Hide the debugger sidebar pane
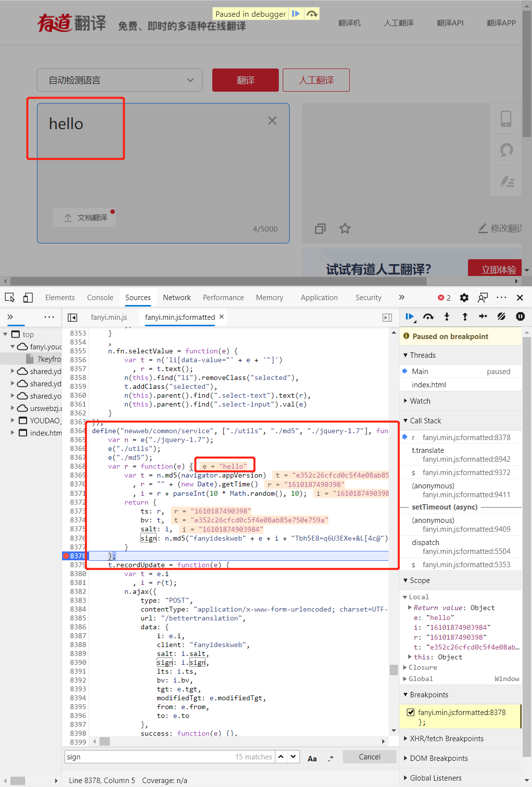Screen dimensions: 532x787 click(x=388, y=317)
